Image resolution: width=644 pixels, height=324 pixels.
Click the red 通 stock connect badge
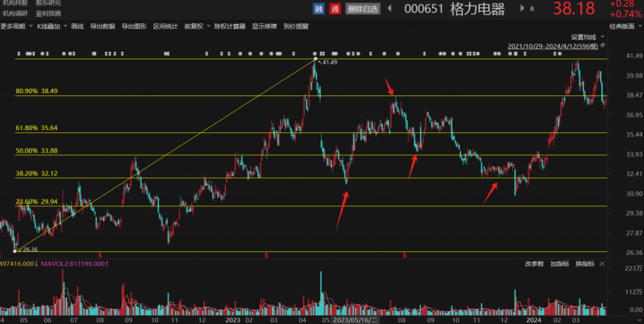pyautogui.click(x=335, y=8)
